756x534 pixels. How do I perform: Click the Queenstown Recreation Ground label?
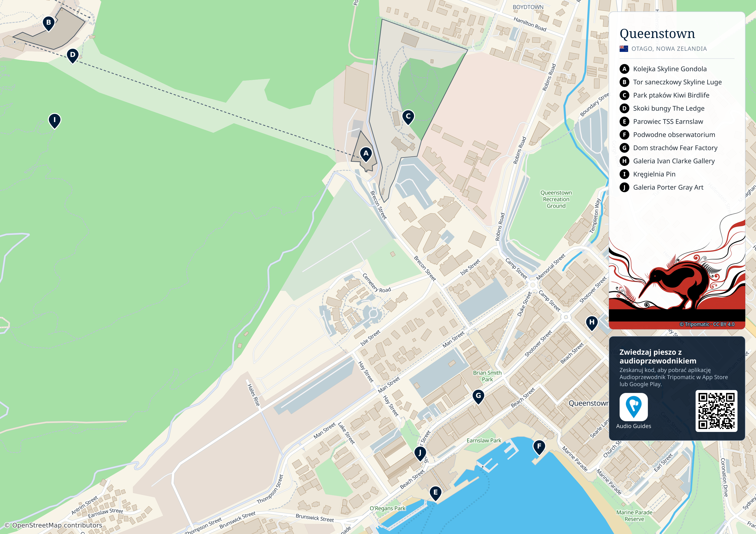click(x=556, y=199)
